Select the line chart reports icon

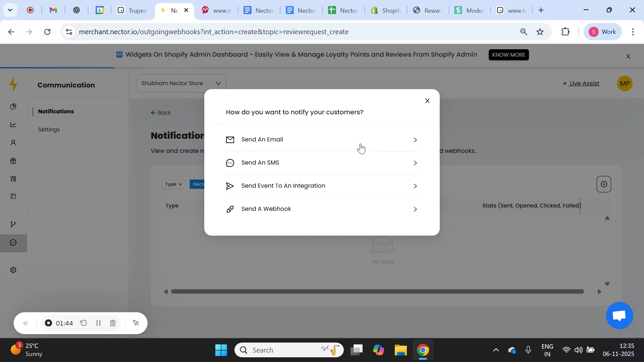[13, 124]
